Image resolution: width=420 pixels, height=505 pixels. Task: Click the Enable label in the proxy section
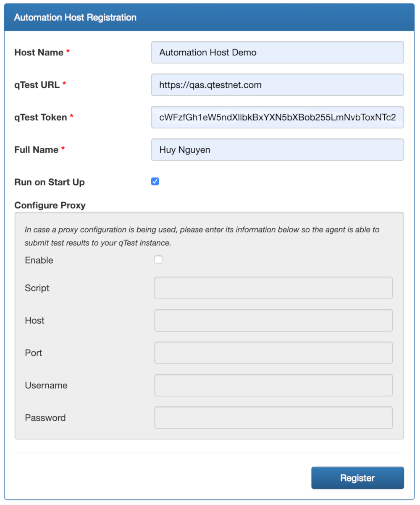click(x=39, y=260)
